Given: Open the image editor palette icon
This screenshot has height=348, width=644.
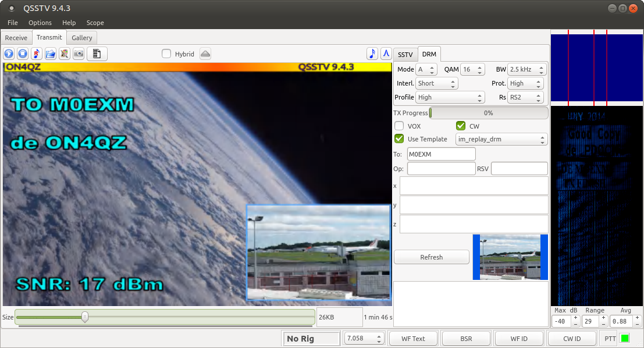Looking at the screenshot, I should (x=65, y=54).
